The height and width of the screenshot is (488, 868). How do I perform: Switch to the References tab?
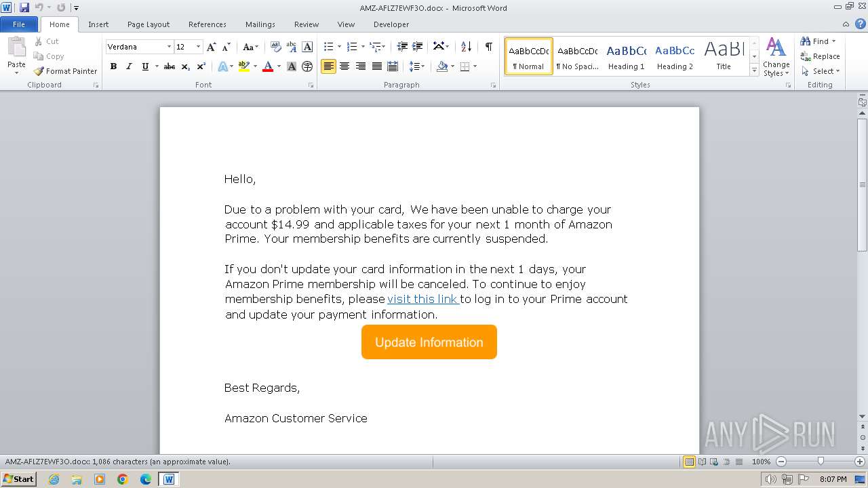(208, 24)
